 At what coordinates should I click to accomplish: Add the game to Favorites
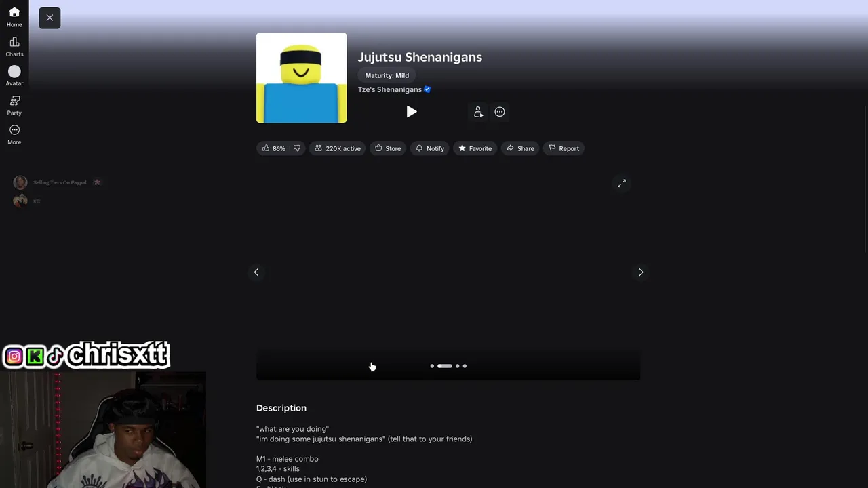pyautogui.click(x=475, y=148)
